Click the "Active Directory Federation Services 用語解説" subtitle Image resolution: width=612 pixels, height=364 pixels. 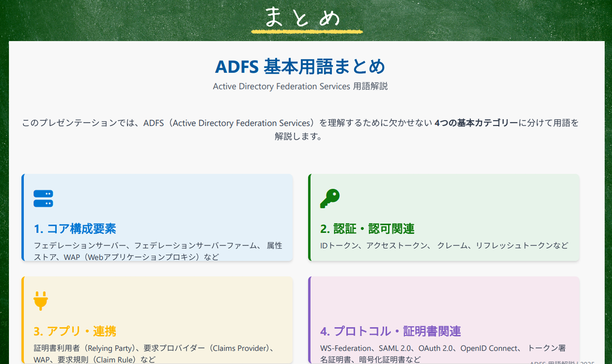point(300,86)
